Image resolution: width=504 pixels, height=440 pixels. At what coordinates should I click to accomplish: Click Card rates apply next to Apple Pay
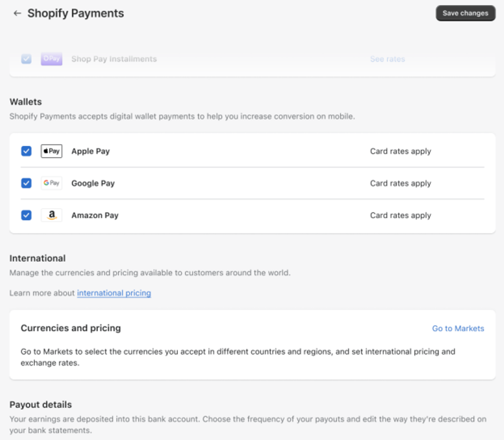[x=400, y=151]
